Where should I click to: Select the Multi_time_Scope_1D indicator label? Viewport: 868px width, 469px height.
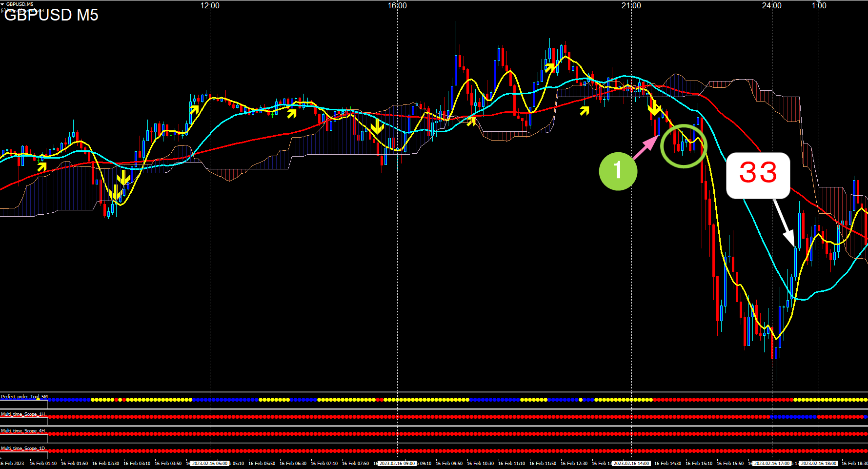[x=23, y=448]
